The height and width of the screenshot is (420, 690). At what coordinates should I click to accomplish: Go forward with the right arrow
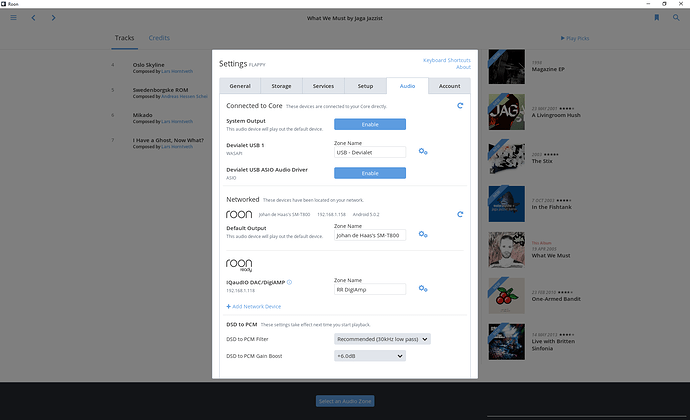pyautogui.click(x=53, y=18)
